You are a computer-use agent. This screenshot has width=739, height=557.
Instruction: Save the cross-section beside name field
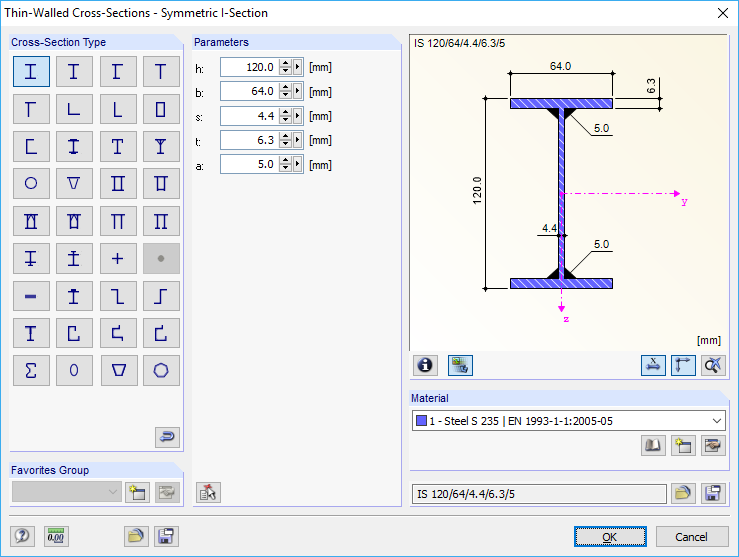pos(713,493)
